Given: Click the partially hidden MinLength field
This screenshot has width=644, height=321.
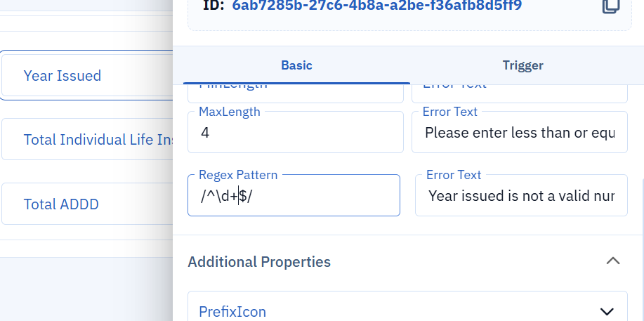Looking at the screenshot, I should click(x=296, y=93).
